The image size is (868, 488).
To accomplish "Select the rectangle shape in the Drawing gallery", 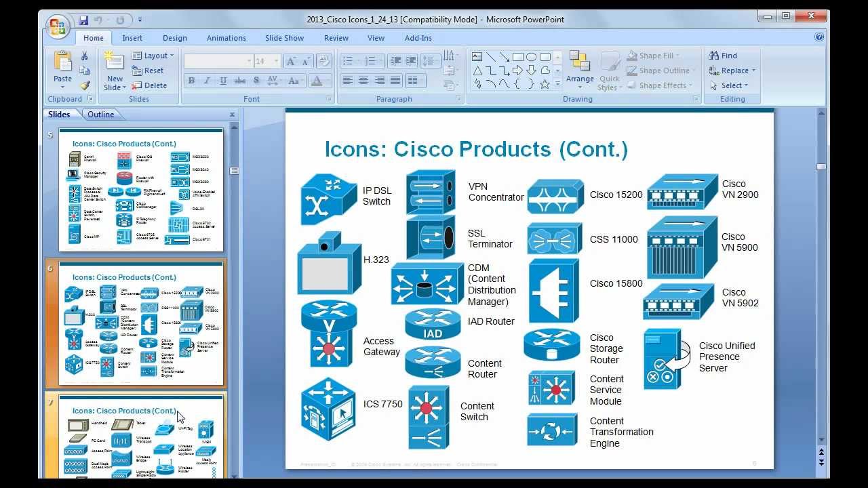I will (517, 56).
